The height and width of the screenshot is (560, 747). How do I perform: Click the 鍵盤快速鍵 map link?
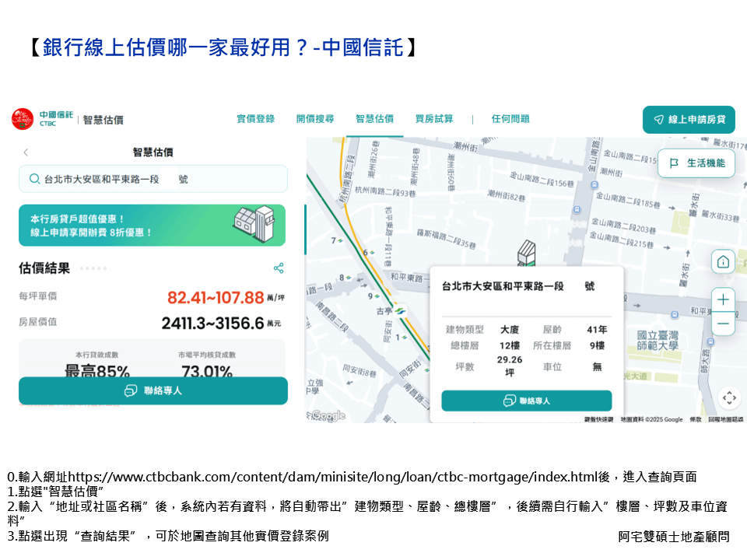click(599, 419)
